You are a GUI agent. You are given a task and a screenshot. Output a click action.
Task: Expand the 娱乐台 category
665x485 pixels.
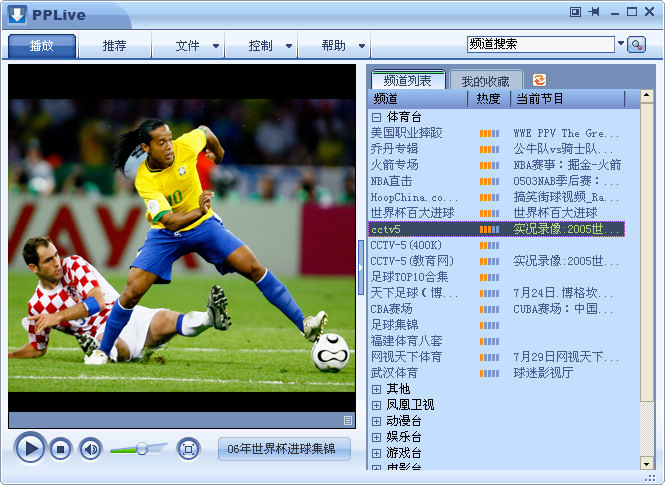click(x=376, y=437)
